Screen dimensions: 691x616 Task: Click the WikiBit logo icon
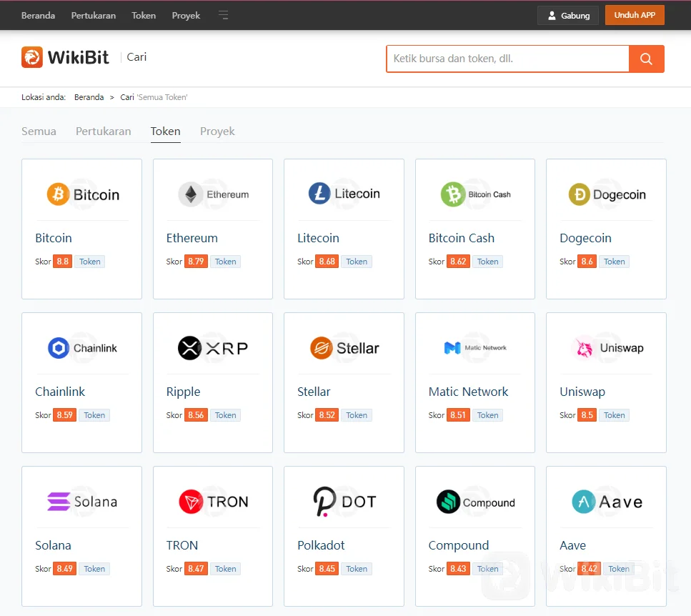(x=32, y=57)
